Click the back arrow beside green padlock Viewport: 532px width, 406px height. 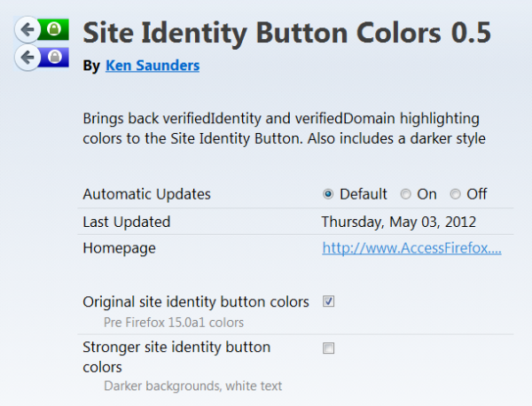click(28, 31)
